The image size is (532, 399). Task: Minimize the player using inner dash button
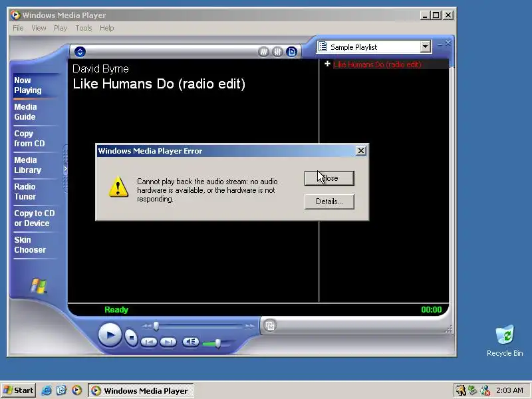[440, 44]
